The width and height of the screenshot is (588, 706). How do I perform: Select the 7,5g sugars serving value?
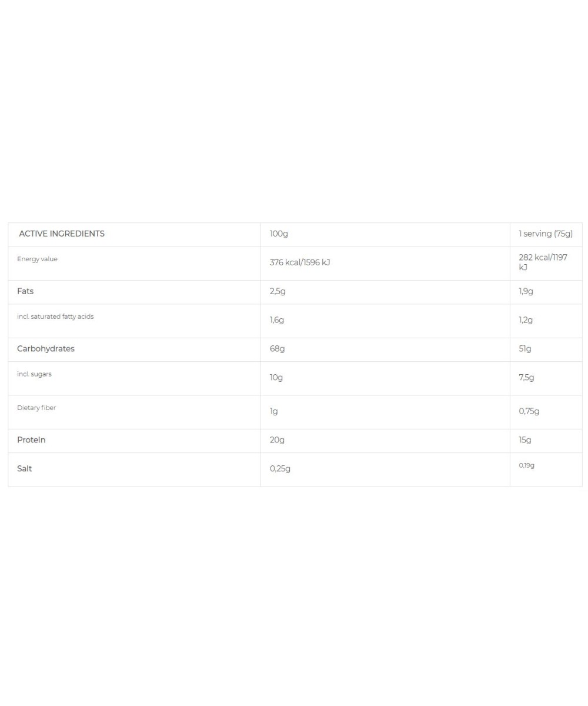tap(526, 378)
